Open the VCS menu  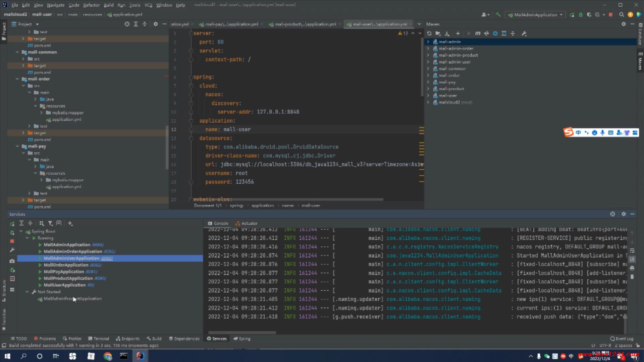pyautogui.click(x=148, y=5)
